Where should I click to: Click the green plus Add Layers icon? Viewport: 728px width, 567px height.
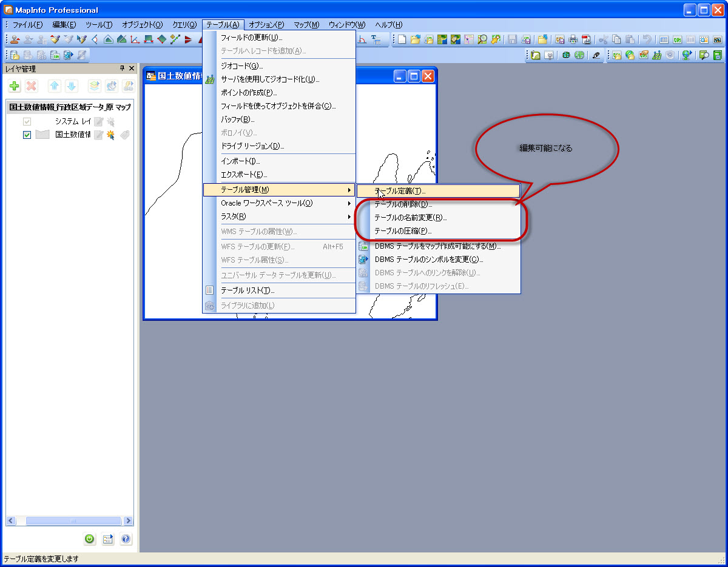[x=15, y=86]
